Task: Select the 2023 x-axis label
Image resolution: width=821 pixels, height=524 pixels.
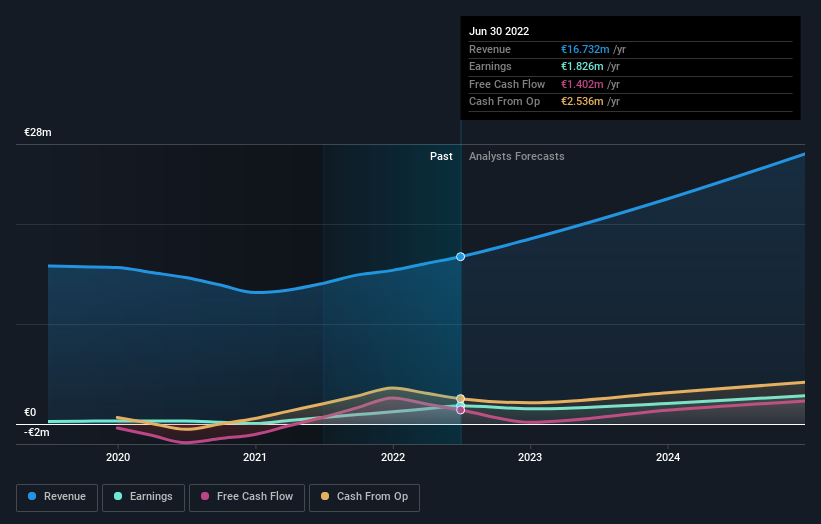Action: (x=530, y=457)
